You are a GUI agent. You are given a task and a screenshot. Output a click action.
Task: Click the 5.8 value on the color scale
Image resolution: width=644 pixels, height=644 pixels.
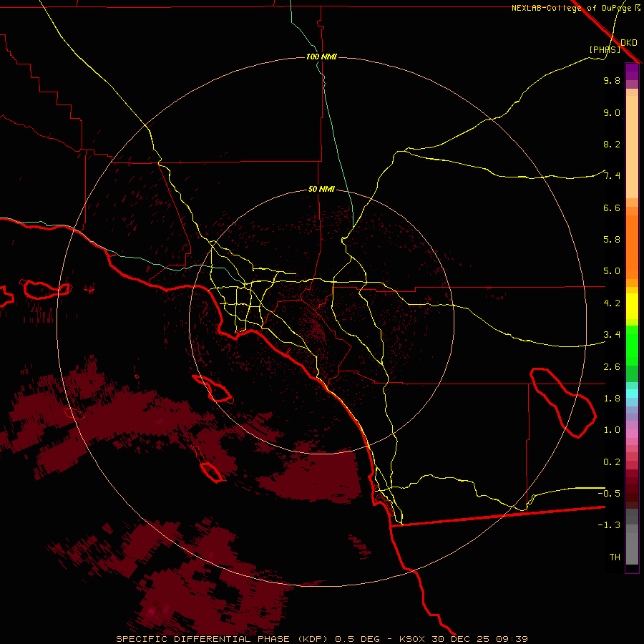click(612, 240)
